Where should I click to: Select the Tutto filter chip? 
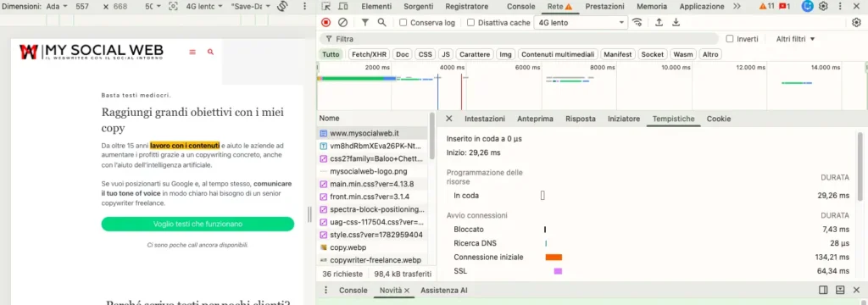tap(331, 54)
